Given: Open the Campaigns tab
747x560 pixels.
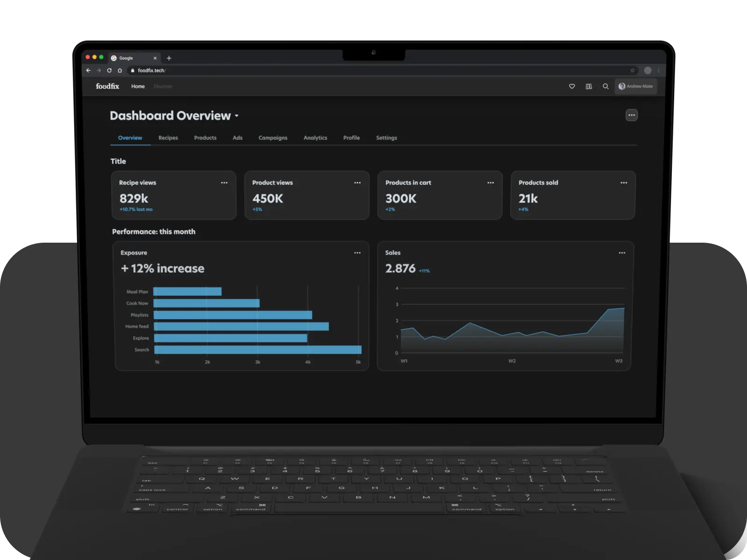Looking at the screenshot, I should click(273, 138).
